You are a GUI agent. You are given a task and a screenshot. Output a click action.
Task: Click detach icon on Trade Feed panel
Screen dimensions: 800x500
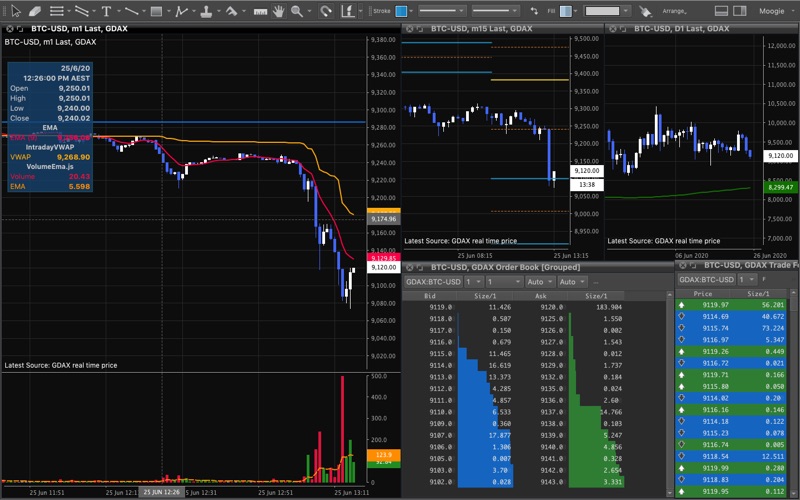[x=693, y=265]
